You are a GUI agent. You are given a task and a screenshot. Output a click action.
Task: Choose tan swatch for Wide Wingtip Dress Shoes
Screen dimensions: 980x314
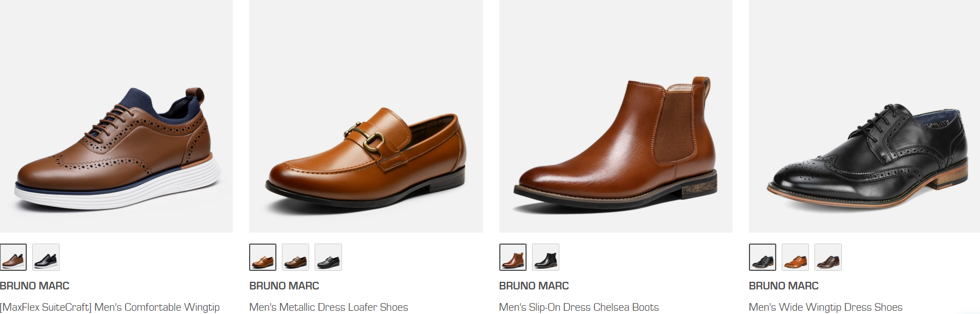click(795, 257)
